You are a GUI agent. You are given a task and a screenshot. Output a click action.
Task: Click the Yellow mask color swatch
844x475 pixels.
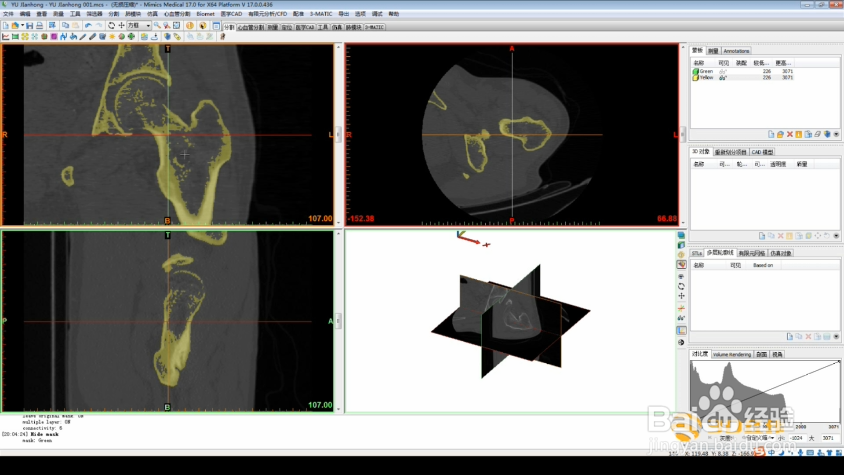(x=695, y=78)
